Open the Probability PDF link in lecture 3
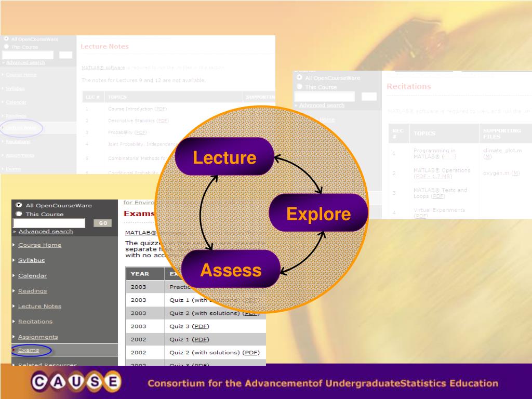The height and width of the screenshot is (399, 532). [x=141, y=132]
